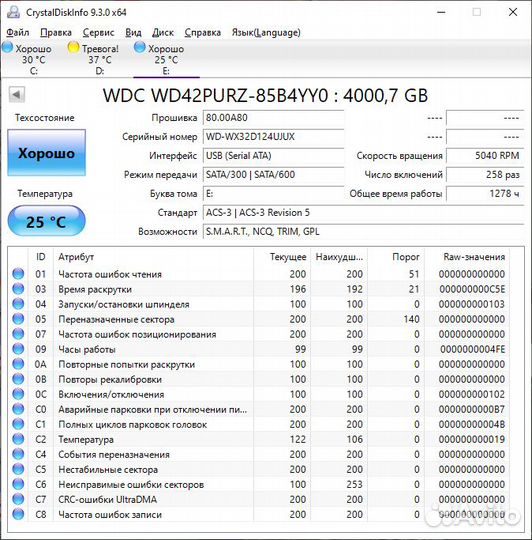Click status orb for attribute 03 spin-up time

pos(18,289)
